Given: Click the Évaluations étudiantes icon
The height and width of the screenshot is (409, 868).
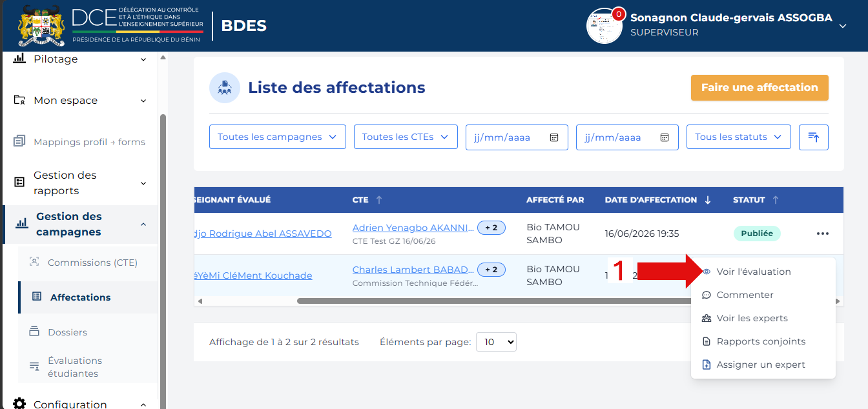Looking at the screenshot, I should pos(34,366).
